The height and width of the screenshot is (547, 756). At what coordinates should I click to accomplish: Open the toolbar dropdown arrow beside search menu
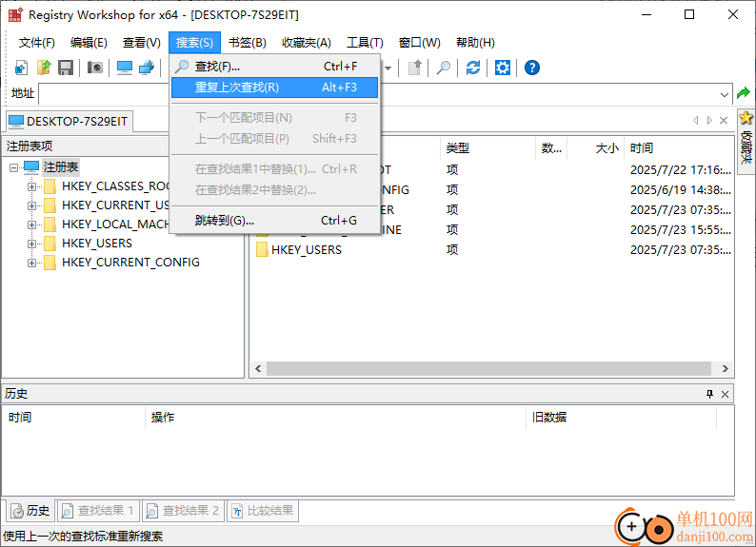pos(388,68)
